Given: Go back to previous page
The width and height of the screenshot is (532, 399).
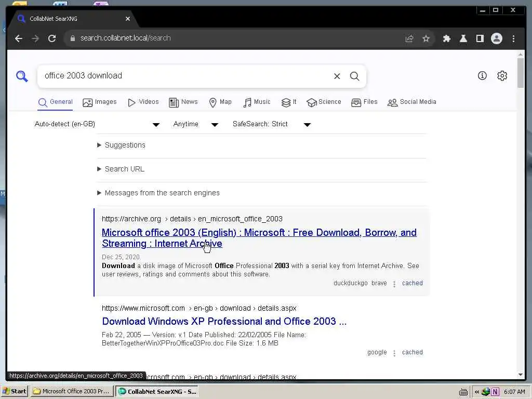Looking at the screenshot, I should (19, 38).
